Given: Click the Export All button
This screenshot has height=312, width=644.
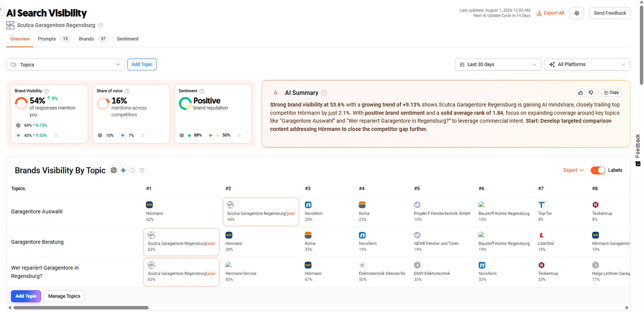Looking at the screenshot, I should coord(550,13).
